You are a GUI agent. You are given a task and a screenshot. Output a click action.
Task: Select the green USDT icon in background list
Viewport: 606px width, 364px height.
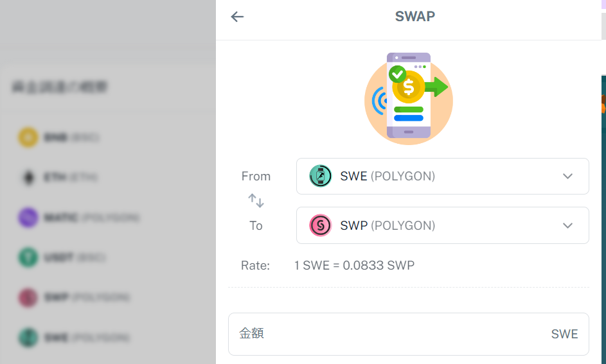[x=28, y=257]
